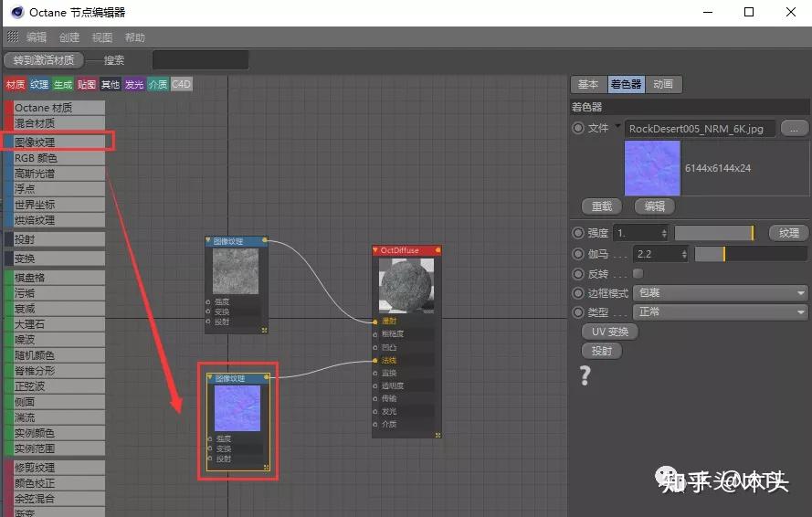812x517 pixels.
Task: Click the 强度 animation radio circle
Action: pos(578,233)
